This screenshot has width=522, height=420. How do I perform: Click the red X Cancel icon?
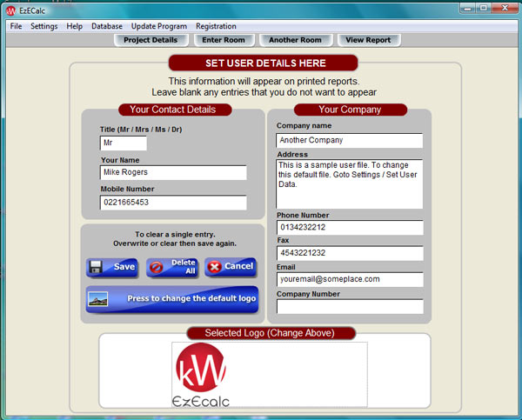pos(215,267)
